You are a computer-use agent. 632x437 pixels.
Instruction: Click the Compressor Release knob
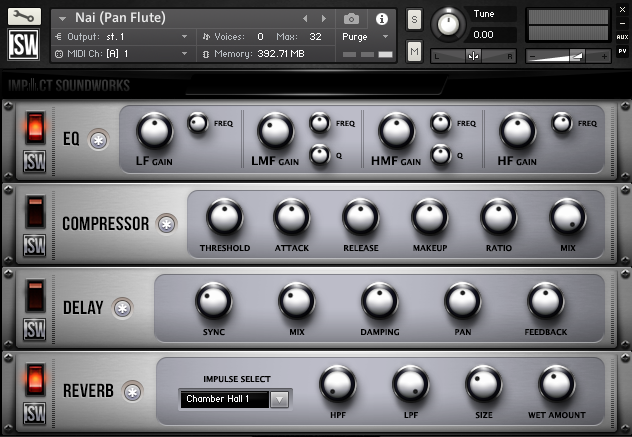[361, 217]
